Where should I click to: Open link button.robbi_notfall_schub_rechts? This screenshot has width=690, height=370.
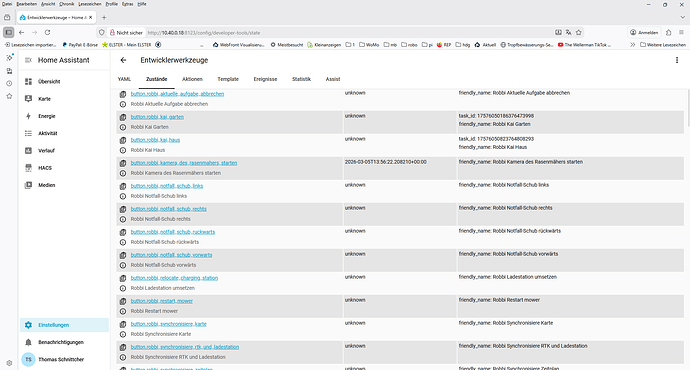tap(169, 209)
